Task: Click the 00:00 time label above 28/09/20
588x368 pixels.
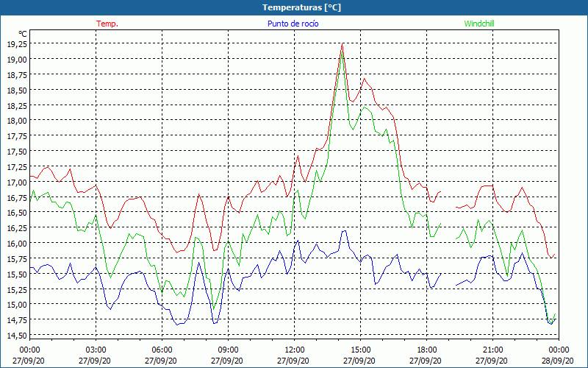Action: point(559,350)
